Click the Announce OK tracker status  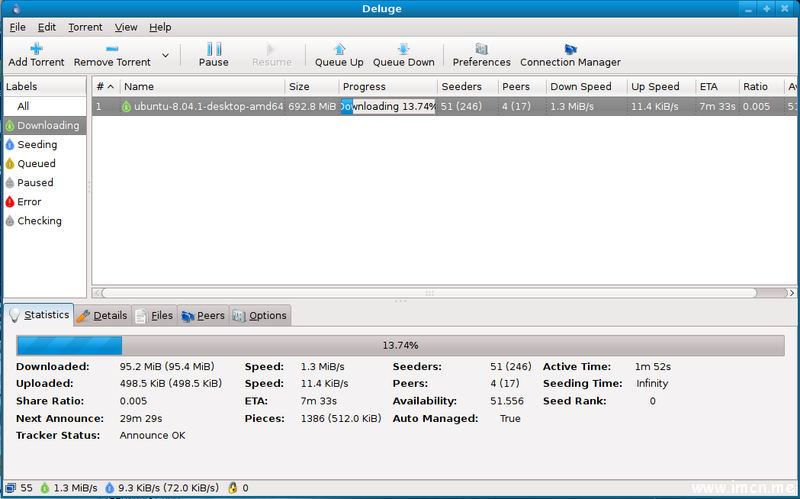[153, 435]
